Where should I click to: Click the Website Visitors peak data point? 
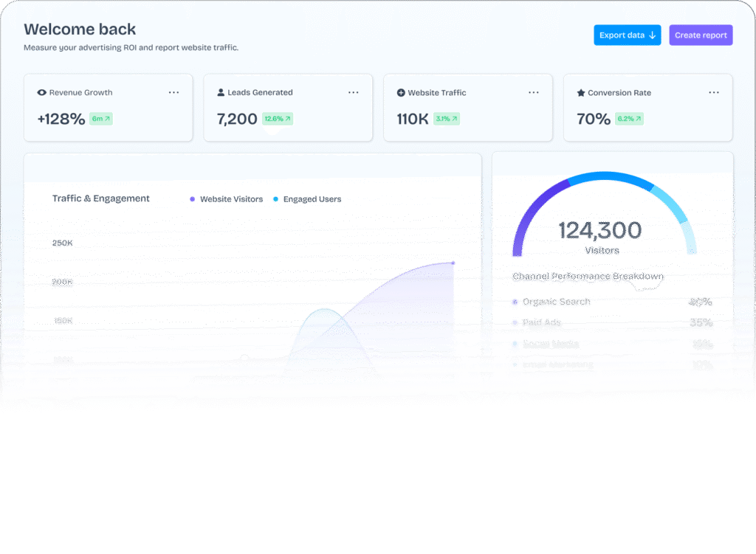453,263
